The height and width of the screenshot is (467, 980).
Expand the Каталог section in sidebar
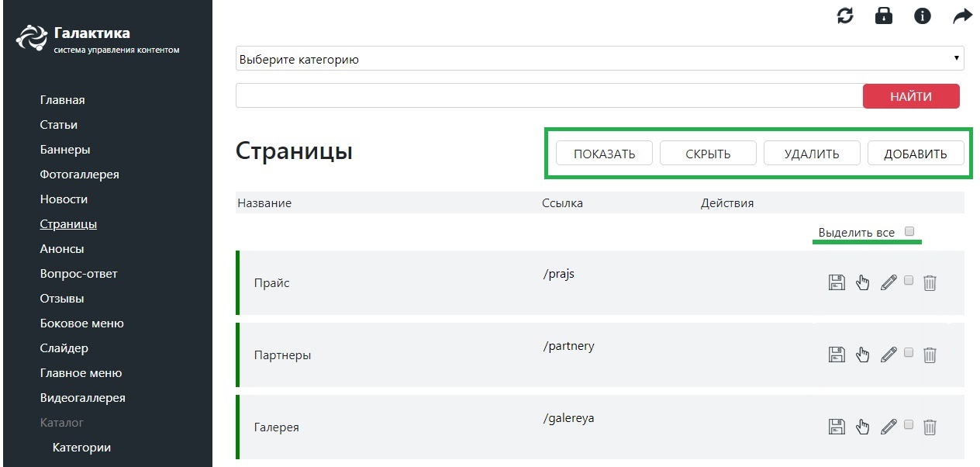[62, 423]
